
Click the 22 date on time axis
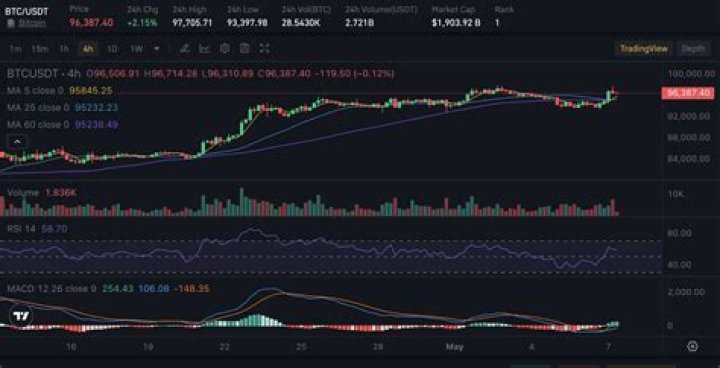pyautogui.click(x=225, y=346)
